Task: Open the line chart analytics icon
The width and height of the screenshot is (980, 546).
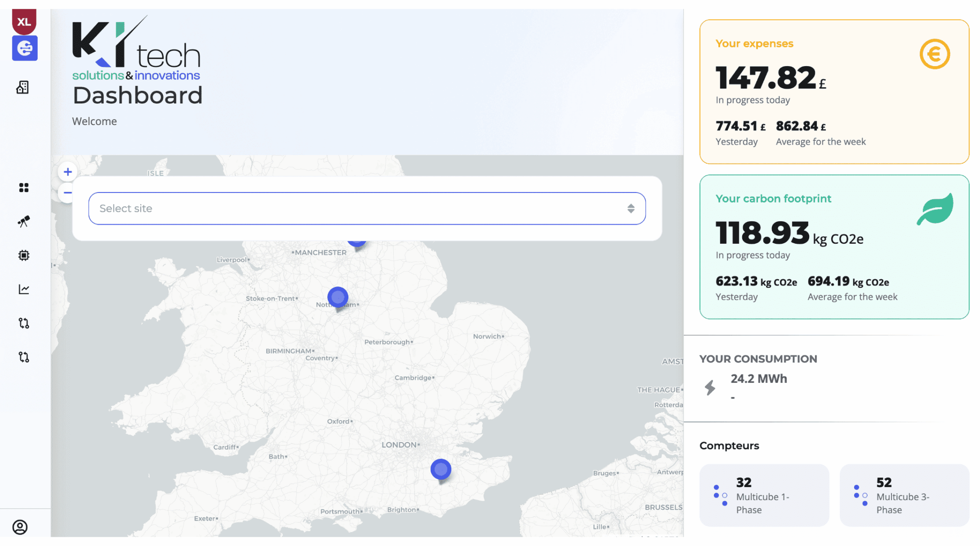Action: point(24,289)
